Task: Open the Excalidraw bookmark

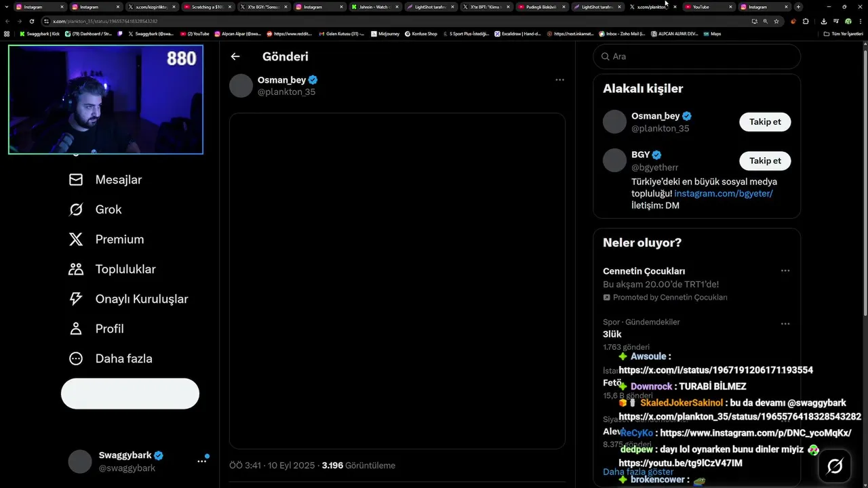Action: 517,33
